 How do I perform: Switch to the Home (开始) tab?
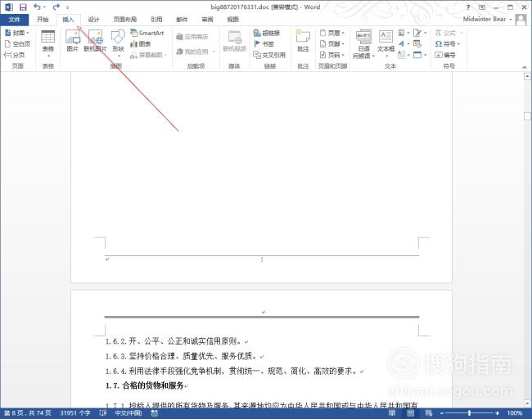43,20
